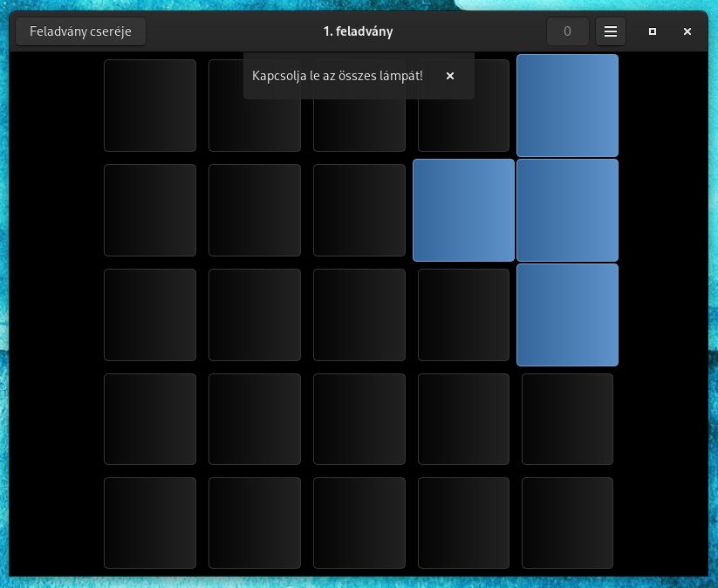
Task: Toggle the dark lamp in the second row, second column
Action: click(255, 210)
